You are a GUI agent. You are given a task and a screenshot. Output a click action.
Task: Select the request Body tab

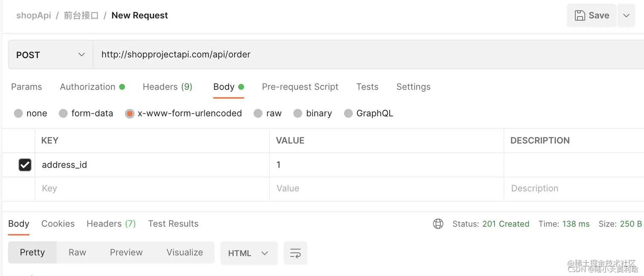228,87
